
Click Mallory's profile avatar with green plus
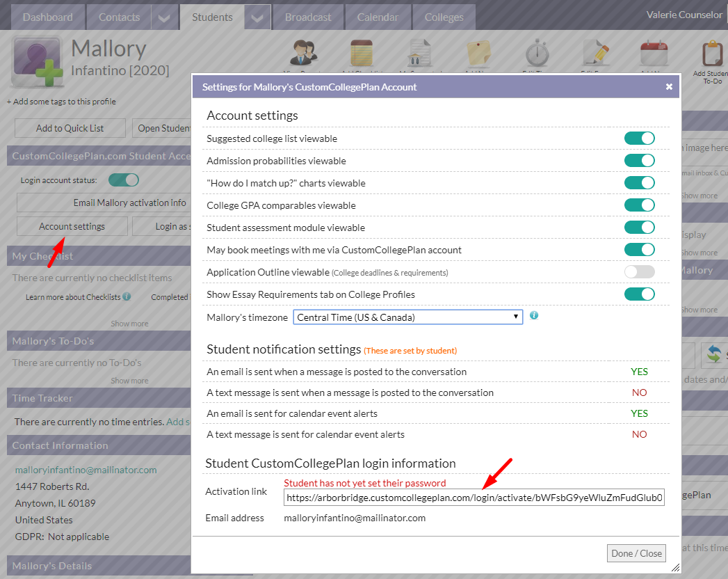(x=37, y=62)
